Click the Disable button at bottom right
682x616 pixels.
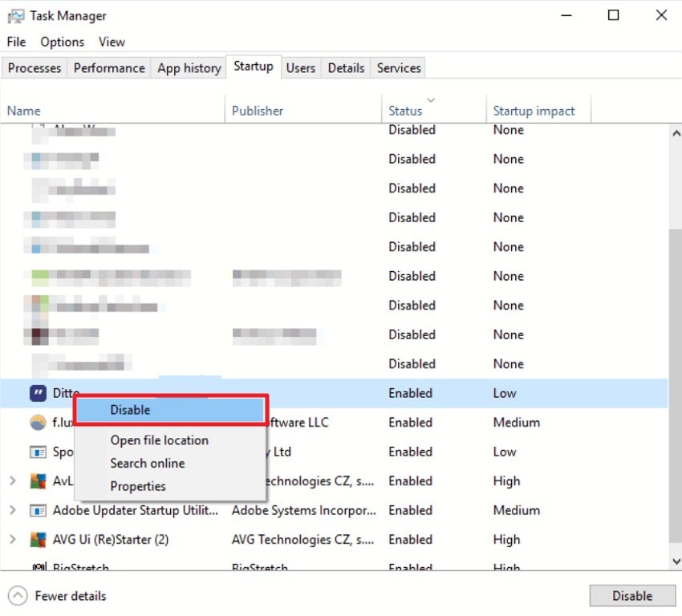tap(633, 596)
